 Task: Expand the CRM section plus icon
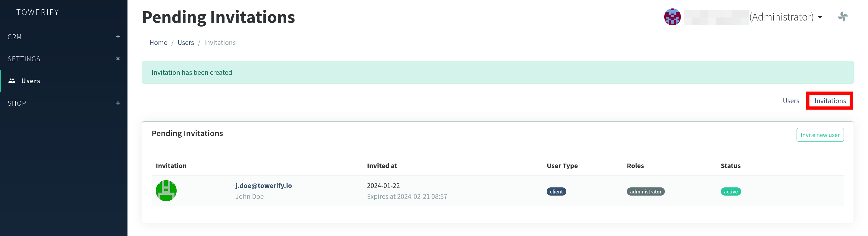[x=118, y=37]
